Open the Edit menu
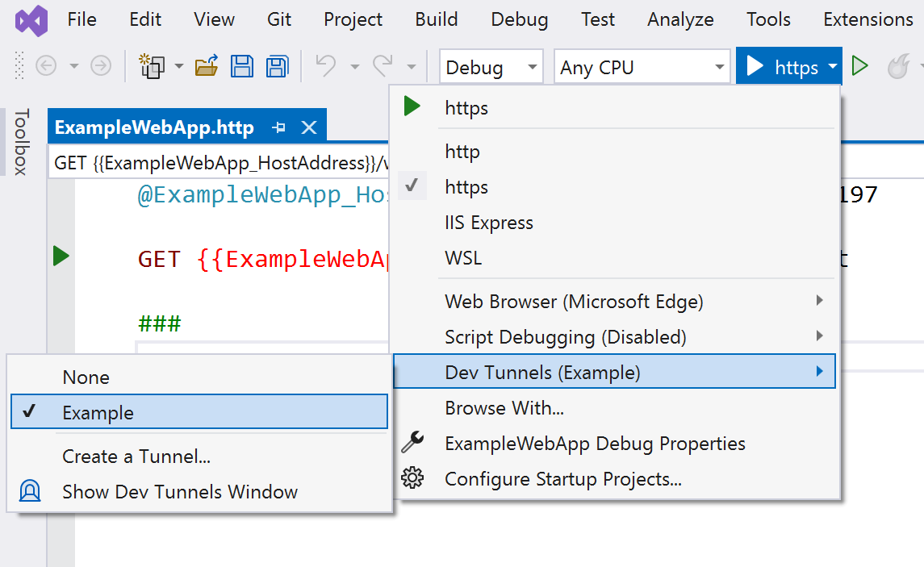Screen dimensions: 924x567 tap(145, 19)
